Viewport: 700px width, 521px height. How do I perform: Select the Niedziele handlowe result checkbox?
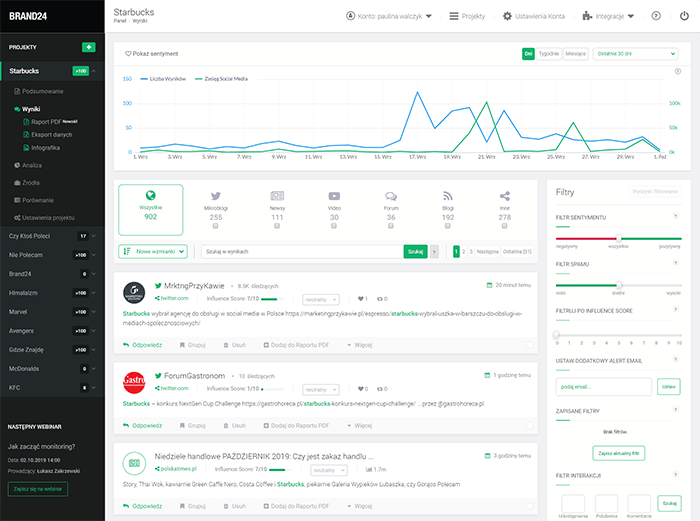529,506
